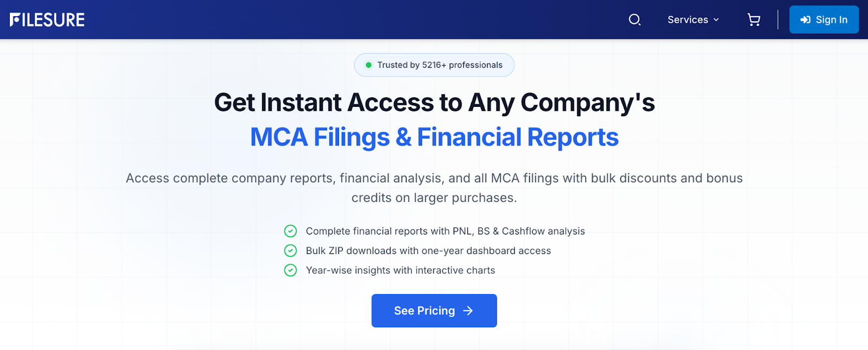
Task: Select the Bulk ZIP downloads feature text
Action: point(428,251)
